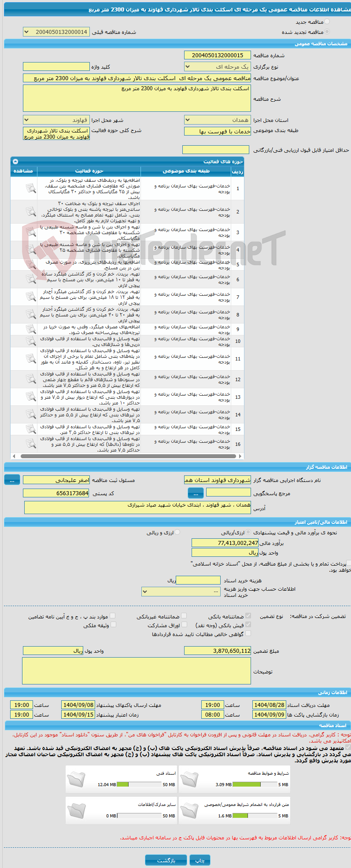Collapse the حوزه های فعالیت panel arrow

pyautogui.click(x=15, y=162)
